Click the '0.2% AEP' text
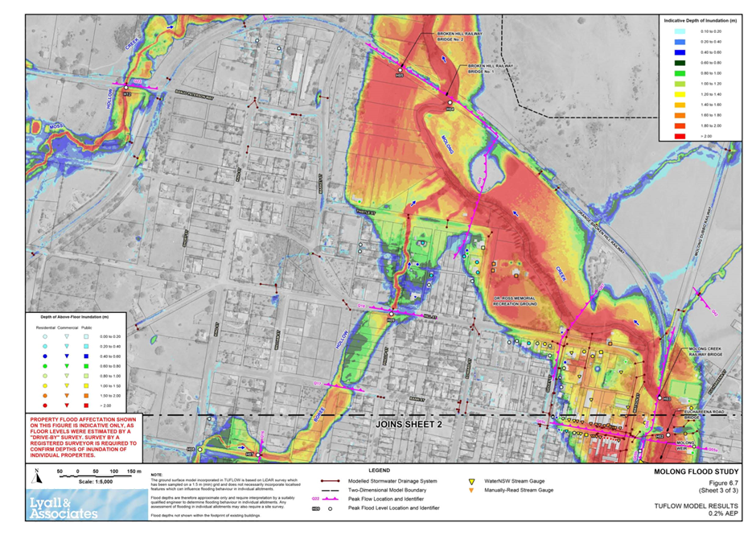756x535 pixels. [x=723, y=513]
